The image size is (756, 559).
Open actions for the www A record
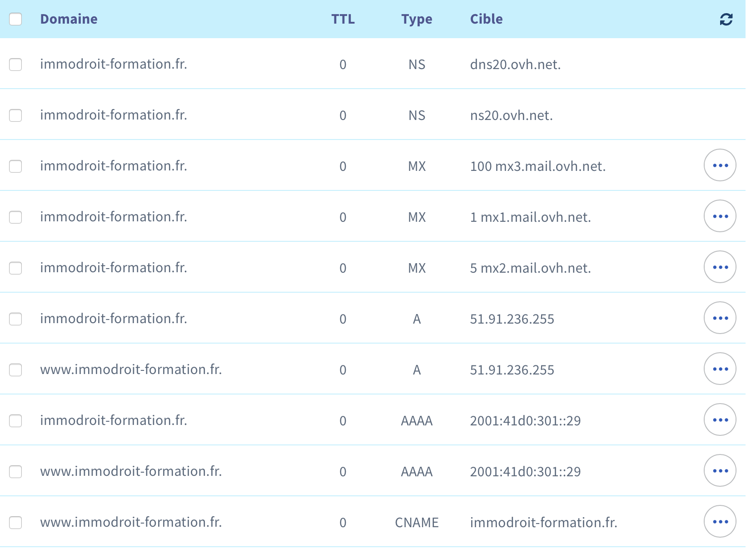click(720, 369)
